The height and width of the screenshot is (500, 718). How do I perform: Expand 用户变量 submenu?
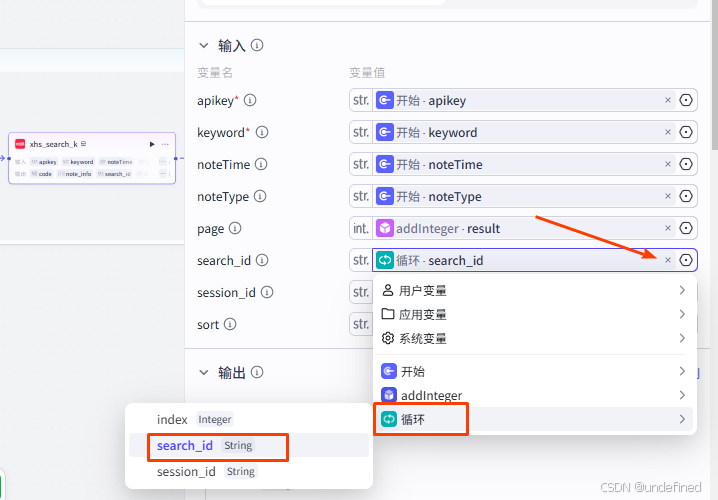click(x=534, y=290)
